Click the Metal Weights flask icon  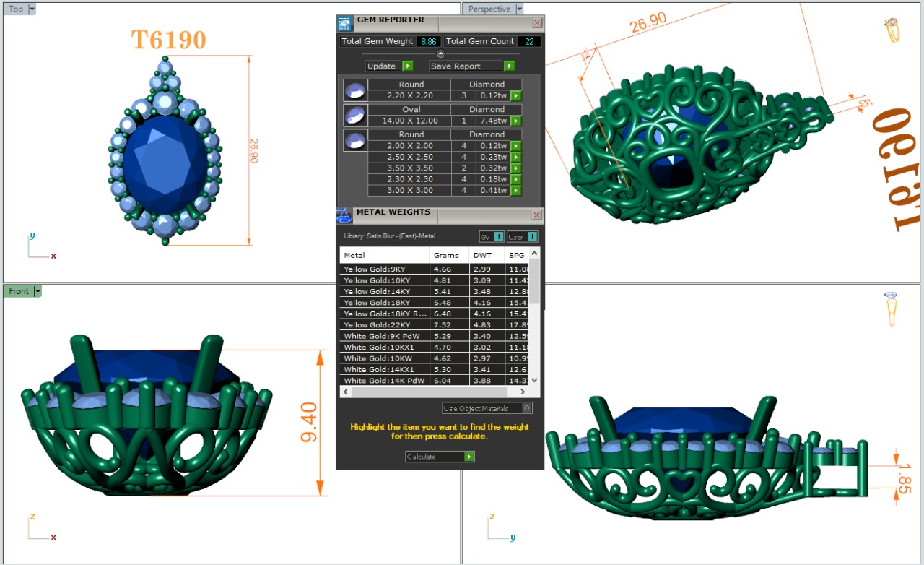[x=344, y=215]
